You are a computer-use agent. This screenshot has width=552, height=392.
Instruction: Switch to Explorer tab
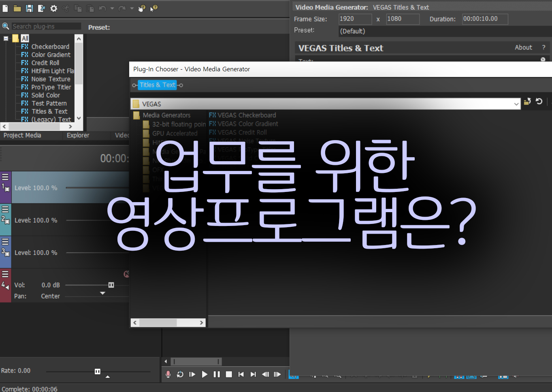78,135
